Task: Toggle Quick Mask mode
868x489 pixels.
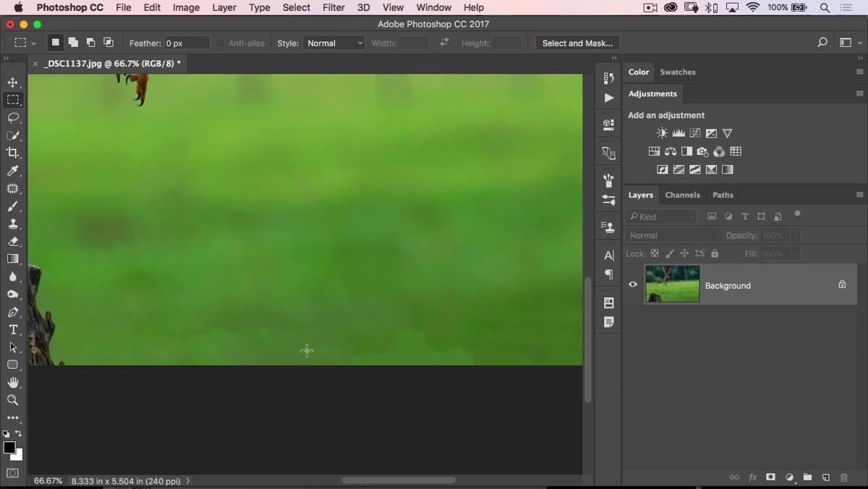Action: (x=13, y=473)
